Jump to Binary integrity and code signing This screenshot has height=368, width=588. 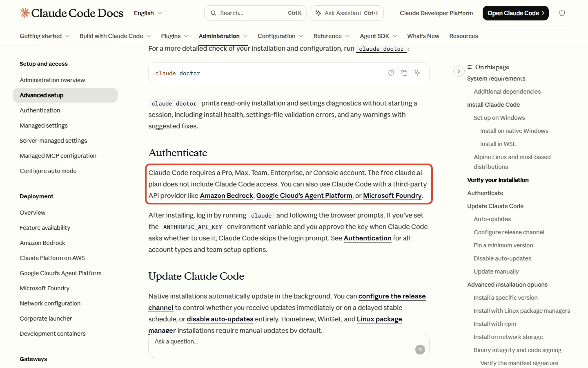tap(517, 350)
